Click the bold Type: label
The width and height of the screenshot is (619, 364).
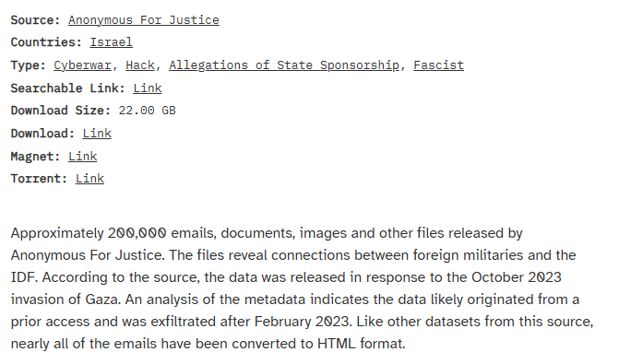point(29,65)
